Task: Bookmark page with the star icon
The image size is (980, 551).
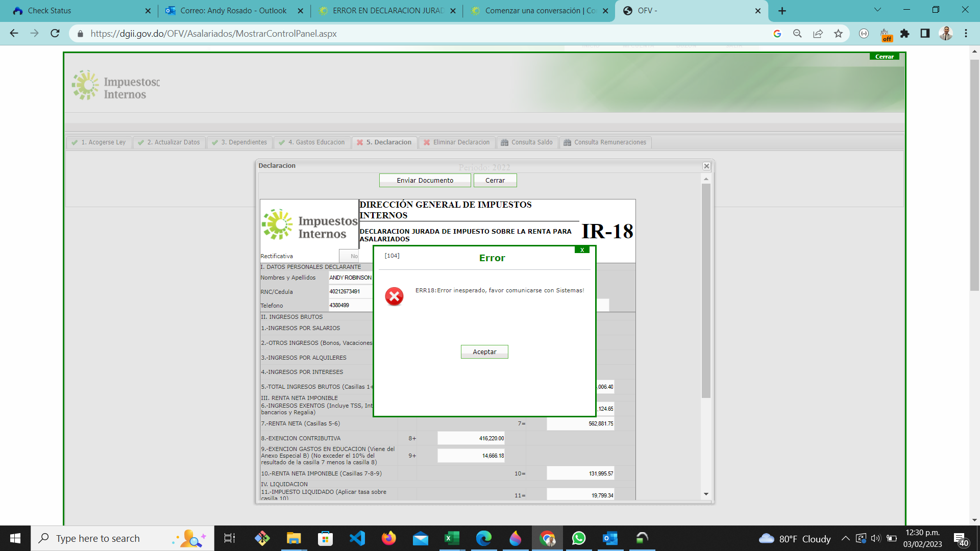Action: click(x=838, y=34)
